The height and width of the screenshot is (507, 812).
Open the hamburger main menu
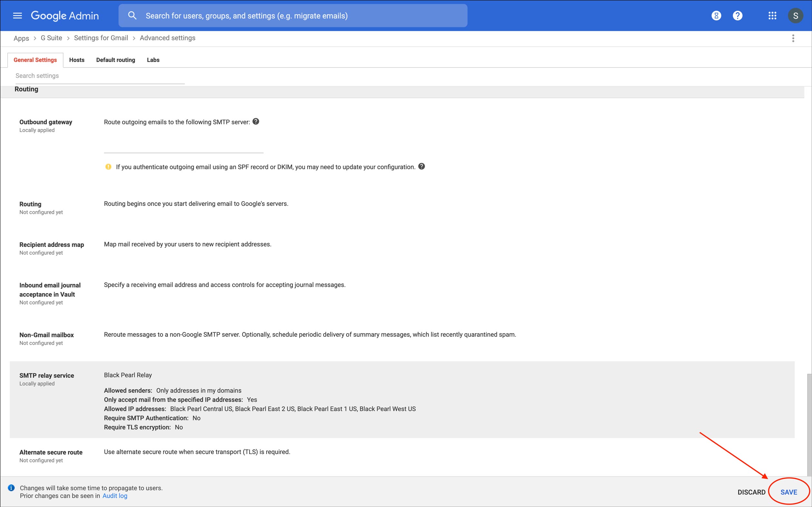tap(17, 16)
